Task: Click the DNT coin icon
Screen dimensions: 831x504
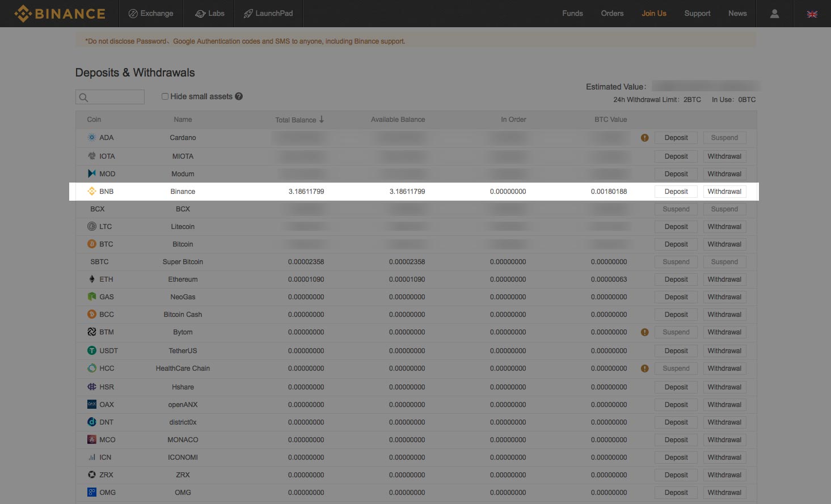Action: (92, 422)
